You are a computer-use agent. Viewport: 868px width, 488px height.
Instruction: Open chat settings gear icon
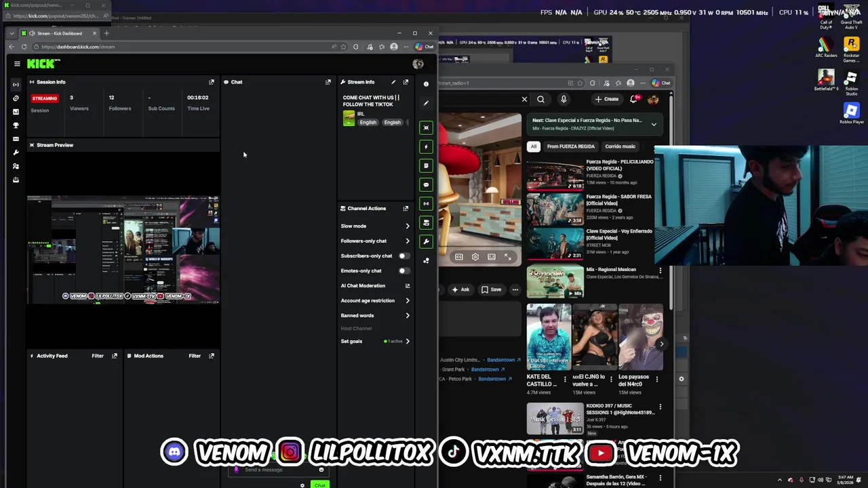pos(302,485)
